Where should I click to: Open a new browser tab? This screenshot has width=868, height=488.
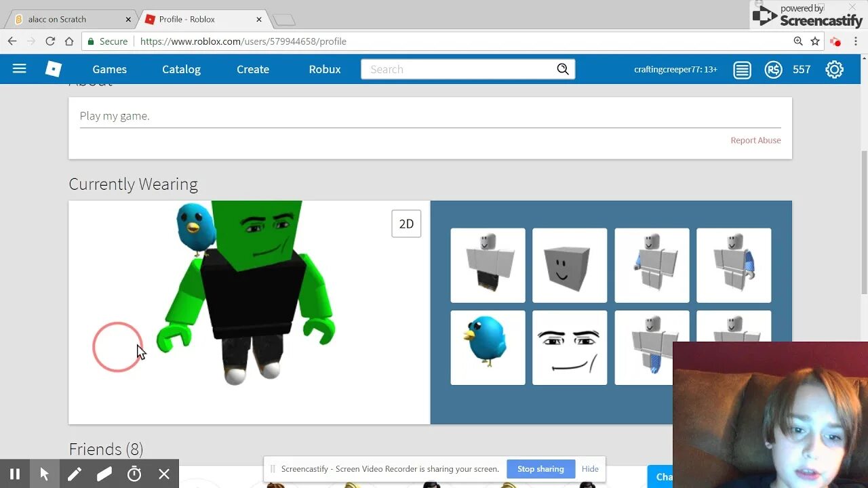coord(283,20)
